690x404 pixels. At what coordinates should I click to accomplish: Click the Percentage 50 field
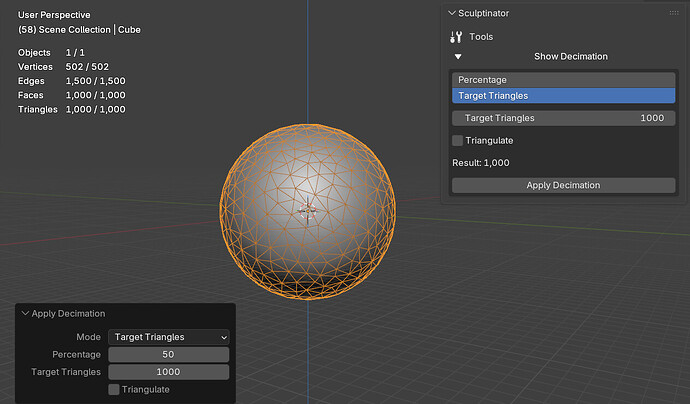169,355
